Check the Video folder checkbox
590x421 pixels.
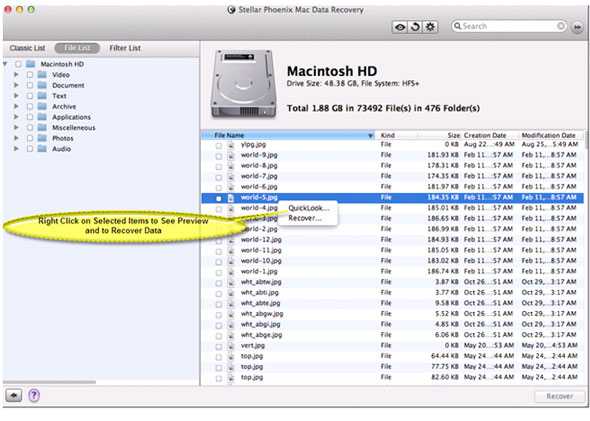[x=30, y=75]
